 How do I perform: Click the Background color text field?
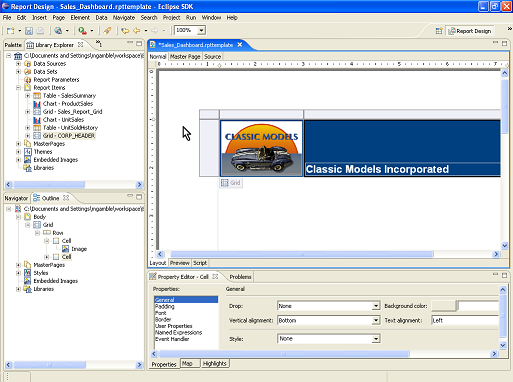pyautogui.click(x=478, y=306)
